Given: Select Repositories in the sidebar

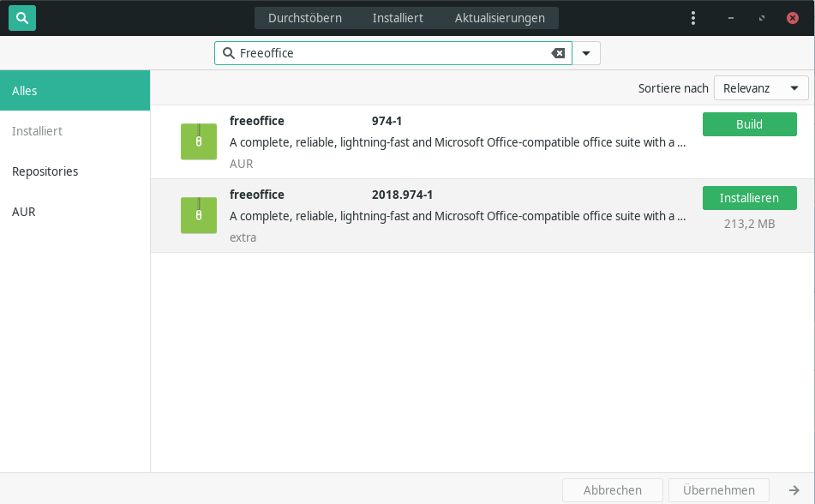Looking at the screenshot, I should click(x=75, y=171).
